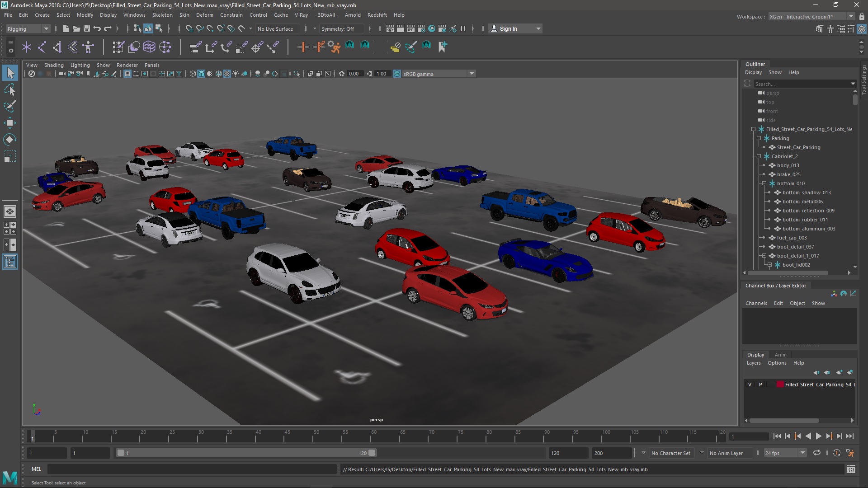Viewport: 868px width, 488px height.
Task: Toggle textured display in viewport
Action: [x=227, y=74]
